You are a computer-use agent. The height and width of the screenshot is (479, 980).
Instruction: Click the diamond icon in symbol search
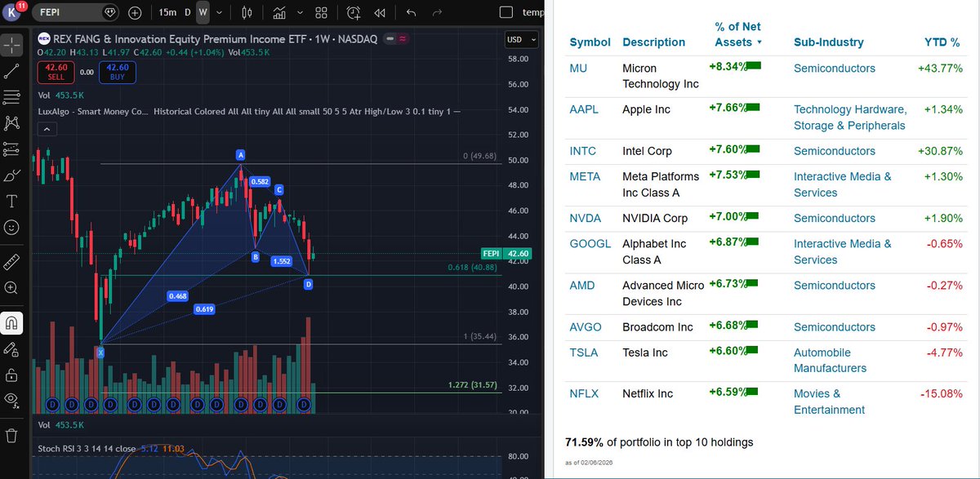[x=111, y=13]
